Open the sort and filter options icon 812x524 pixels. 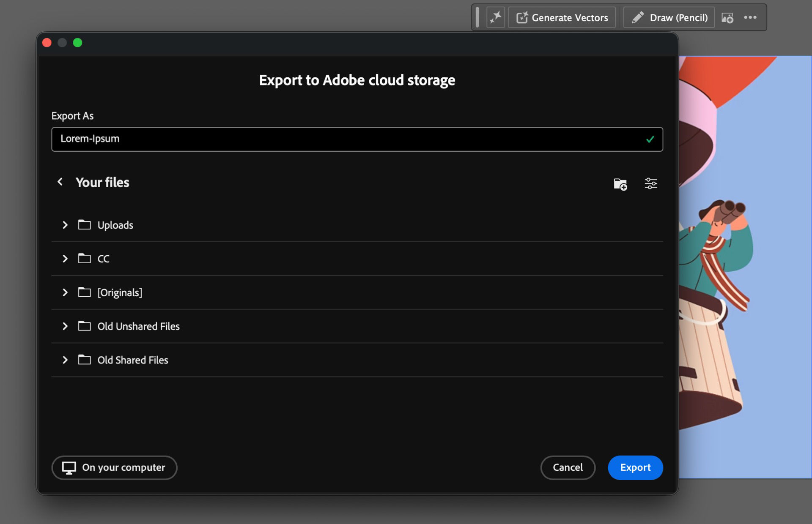pyautogui.click(x=651, y=183)
